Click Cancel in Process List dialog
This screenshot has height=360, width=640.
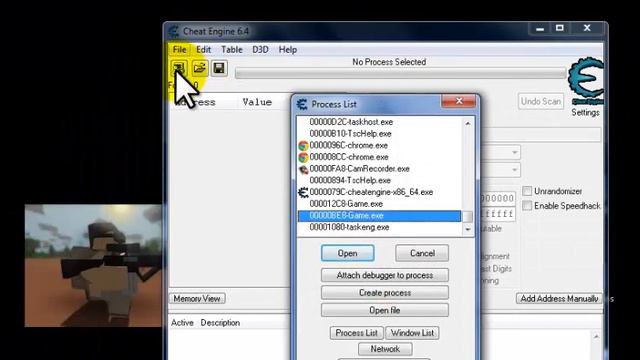tap(422, 253)
